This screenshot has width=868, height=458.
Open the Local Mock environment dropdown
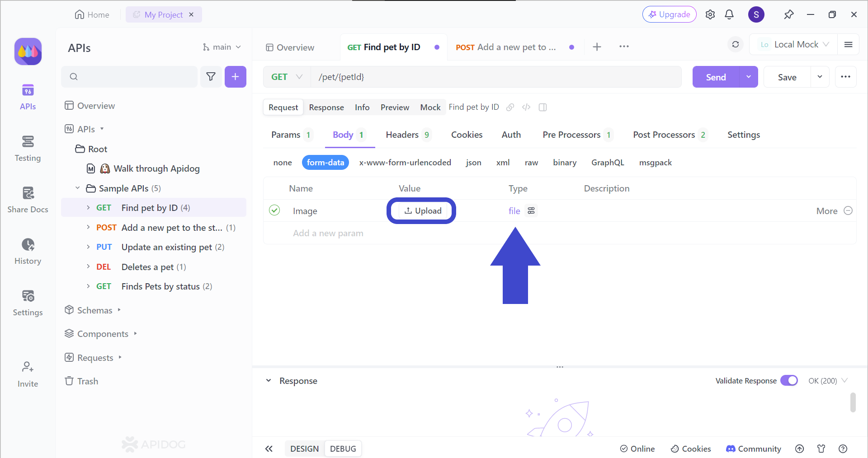tap(794, 44)
